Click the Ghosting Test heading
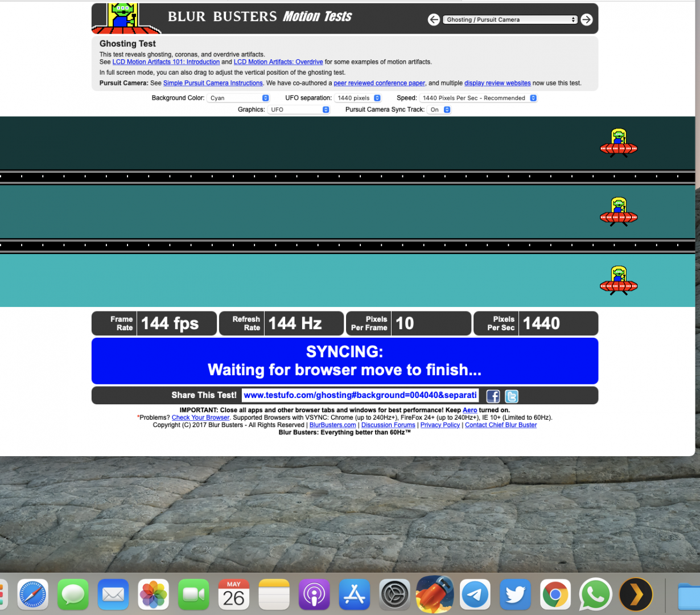 tap(127, 44)
